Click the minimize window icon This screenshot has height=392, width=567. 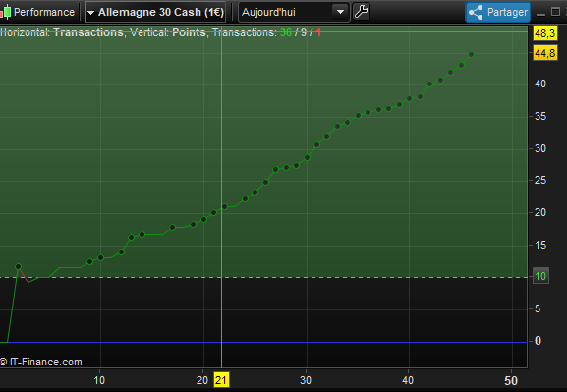pyautogui.click(x=540, y=14)
